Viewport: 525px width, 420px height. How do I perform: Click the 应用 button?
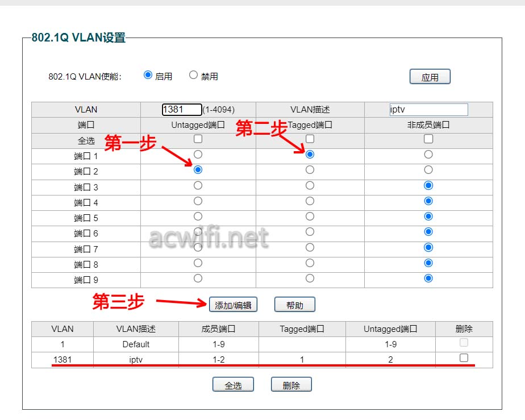430,77
